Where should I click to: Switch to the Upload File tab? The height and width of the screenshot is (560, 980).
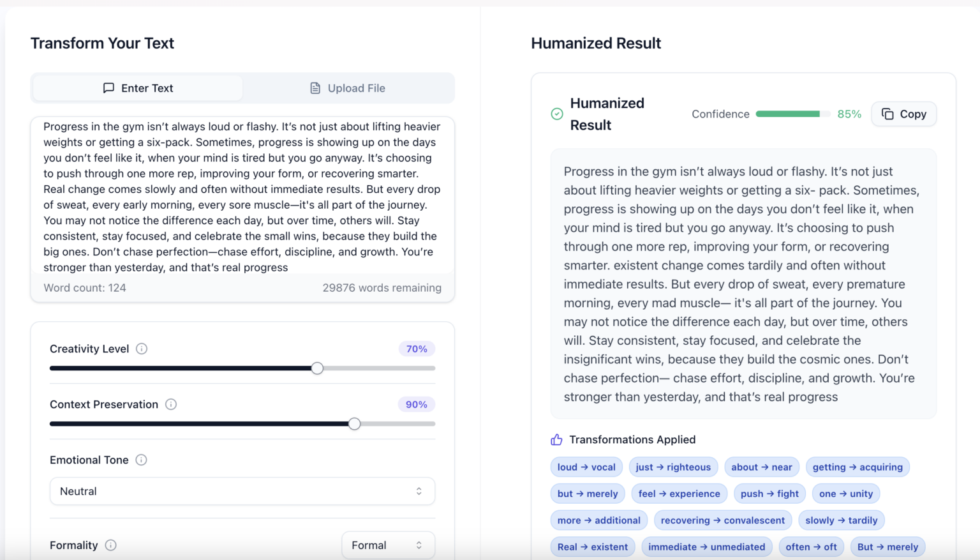pyautogui.click(x=348, y=87)
